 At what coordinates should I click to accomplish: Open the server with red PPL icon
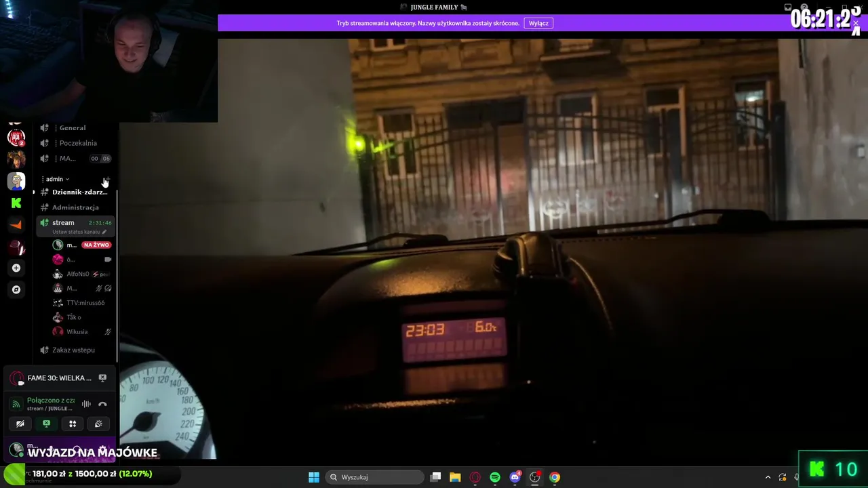point(16,138)
